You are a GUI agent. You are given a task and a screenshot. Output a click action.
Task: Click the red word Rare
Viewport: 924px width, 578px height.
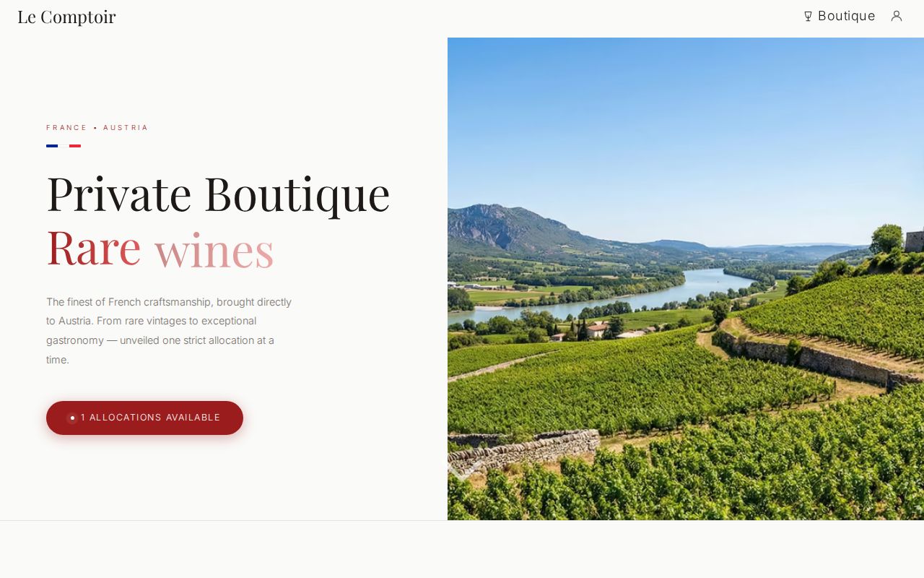pyautogui.click(x=94, y=248)
